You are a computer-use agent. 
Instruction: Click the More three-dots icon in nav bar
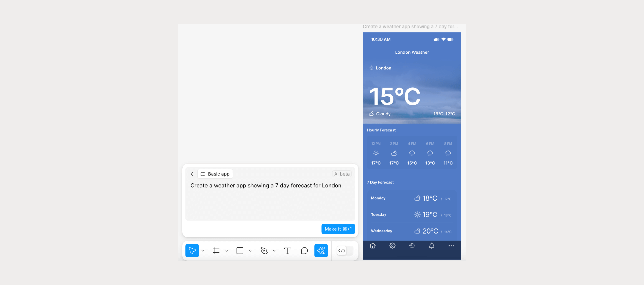pyautogui.click(x=451, y=245)
